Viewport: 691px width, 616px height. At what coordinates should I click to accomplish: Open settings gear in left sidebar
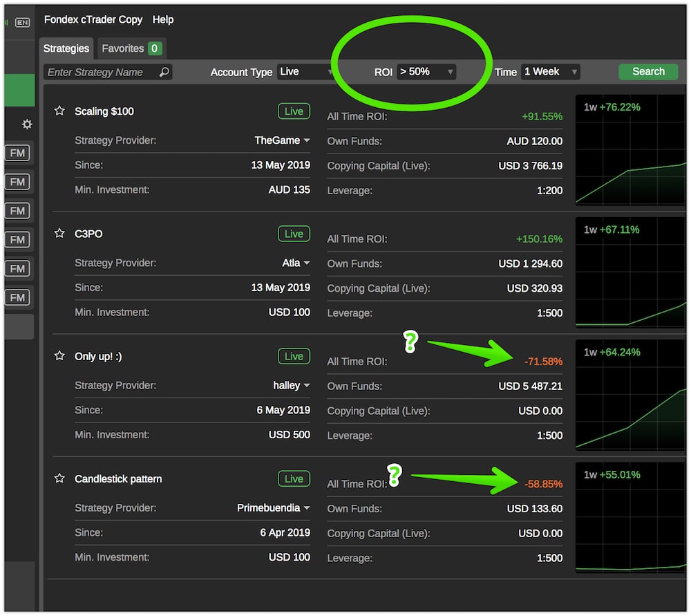27,124
